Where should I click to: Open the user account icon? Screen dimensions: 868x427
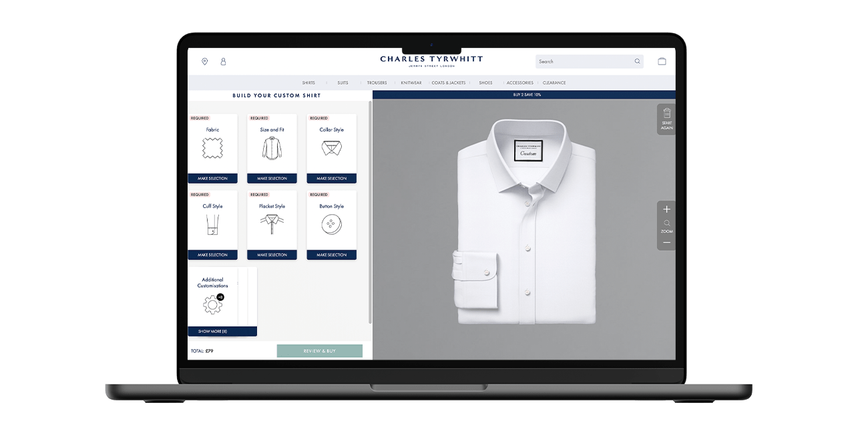click(x=223, y=61)
